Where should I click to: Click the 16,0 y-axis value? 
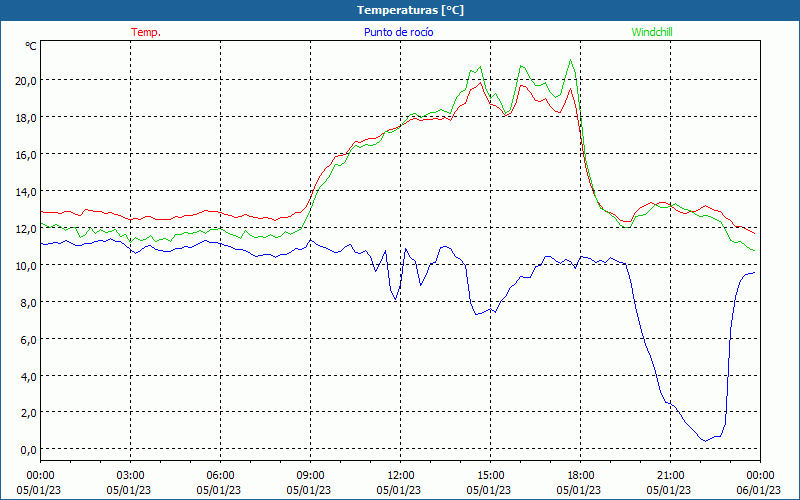pyautogui.click(x=26, y=155)
